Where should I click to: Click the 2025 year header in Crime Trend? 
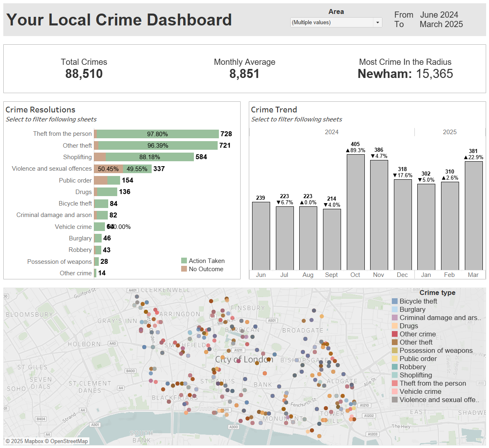click(x=450, y=132)
